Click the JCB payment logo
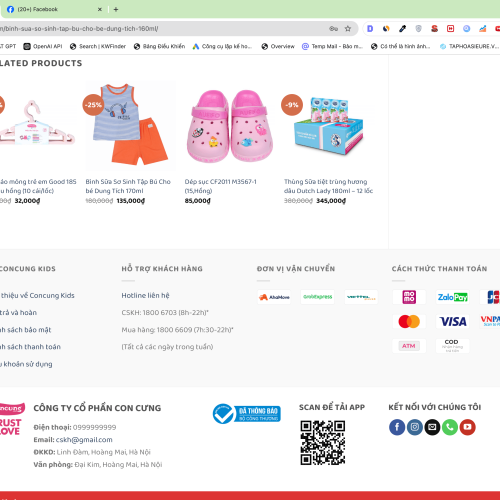The image size is (500, 500). (490, 297)
